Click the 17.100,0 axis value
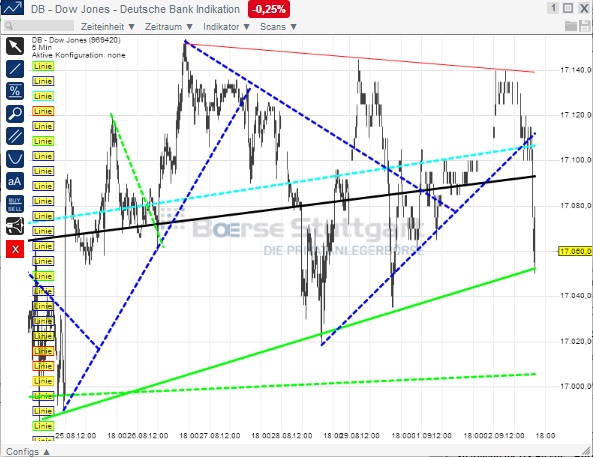Viewport: 593px width, 457px height. [575, 160]
